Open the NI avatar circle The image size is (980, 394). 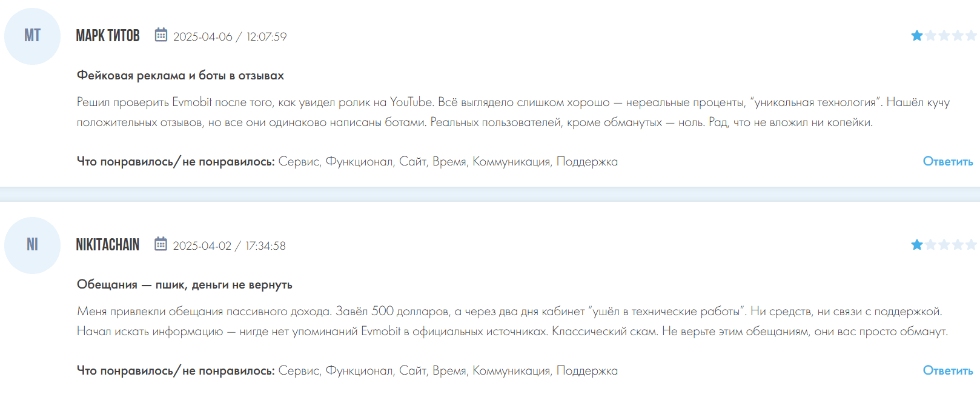pos(32,245)
